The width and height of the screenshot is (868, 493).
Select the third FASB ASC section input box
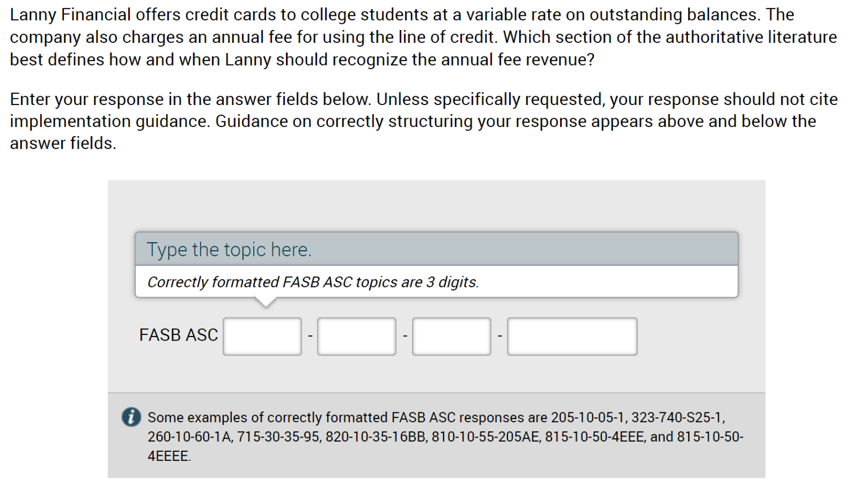pos(451,336)
